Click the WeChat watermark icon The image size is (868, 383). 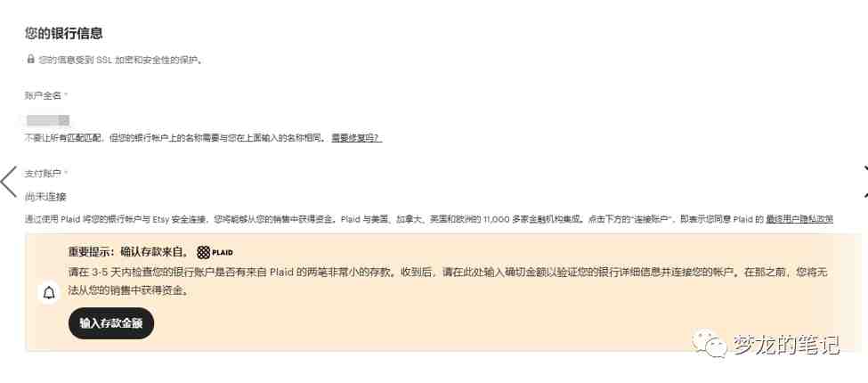click(x=710, y=344)
